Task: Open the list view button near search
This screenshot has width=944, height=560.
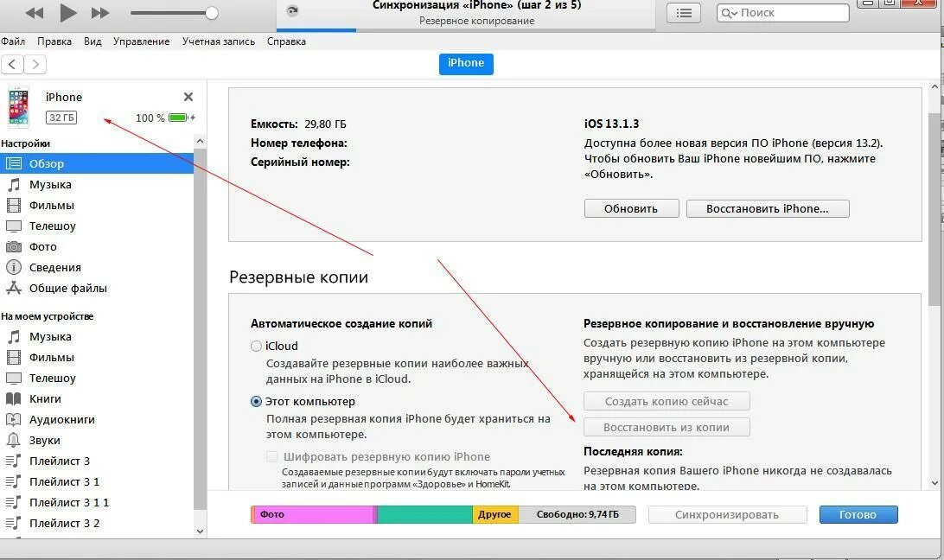Action: point(683,13)
